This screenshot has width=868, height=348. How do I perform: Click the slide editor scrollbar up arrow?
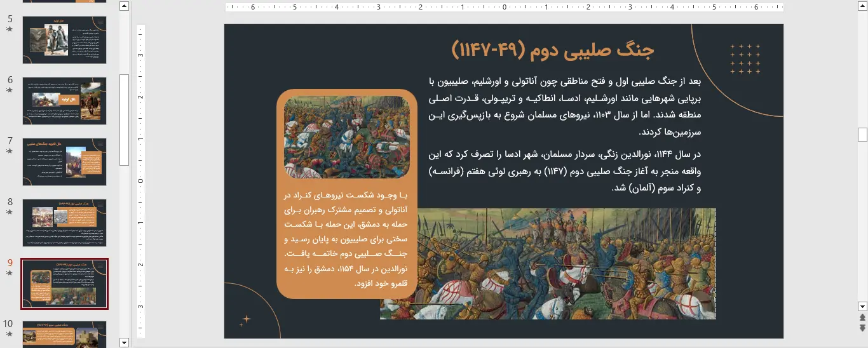coord(862,6)
